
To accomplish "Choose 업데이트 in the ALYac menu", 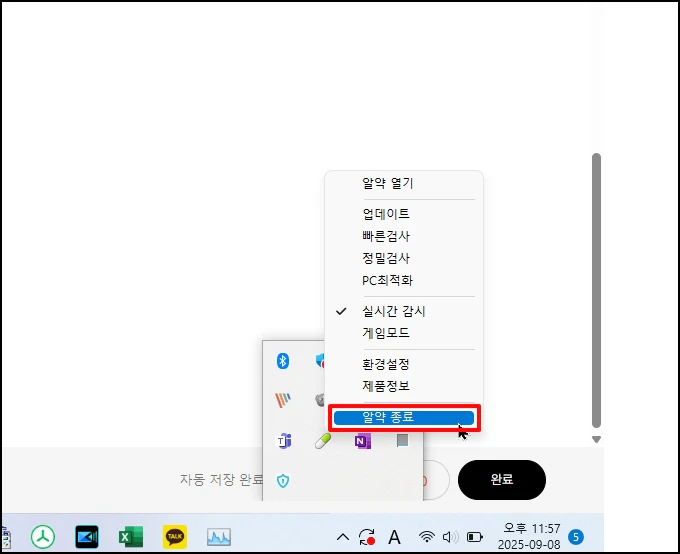I will [404, 214].
